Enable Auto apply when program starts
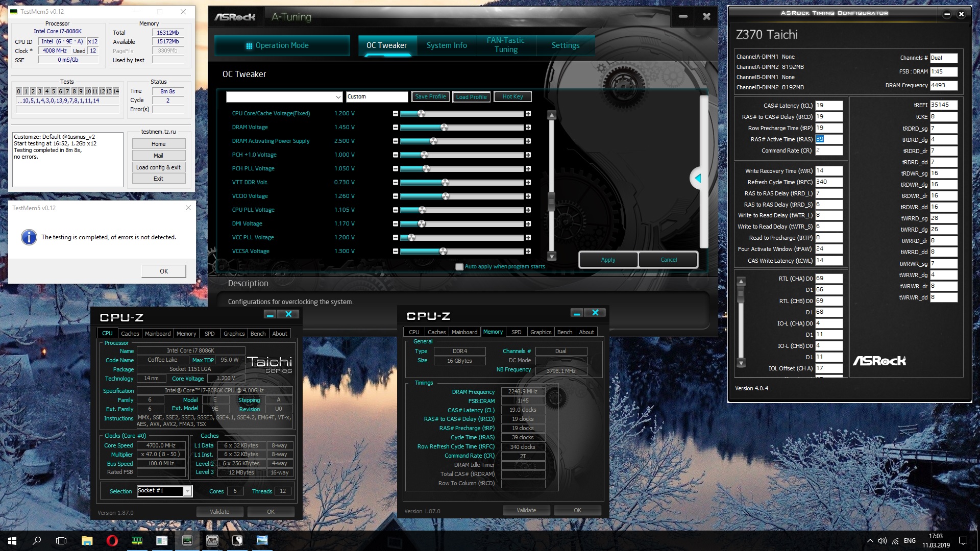 [459, 267]
